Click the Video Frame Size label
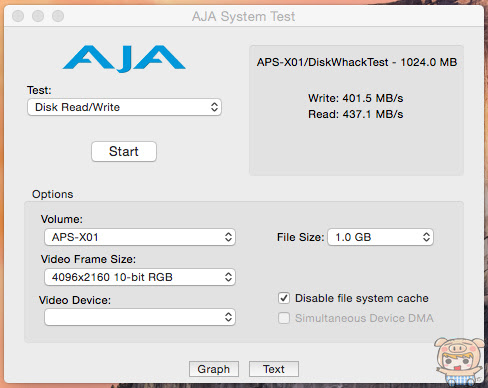Screen dimensions: 488x388 88,259
